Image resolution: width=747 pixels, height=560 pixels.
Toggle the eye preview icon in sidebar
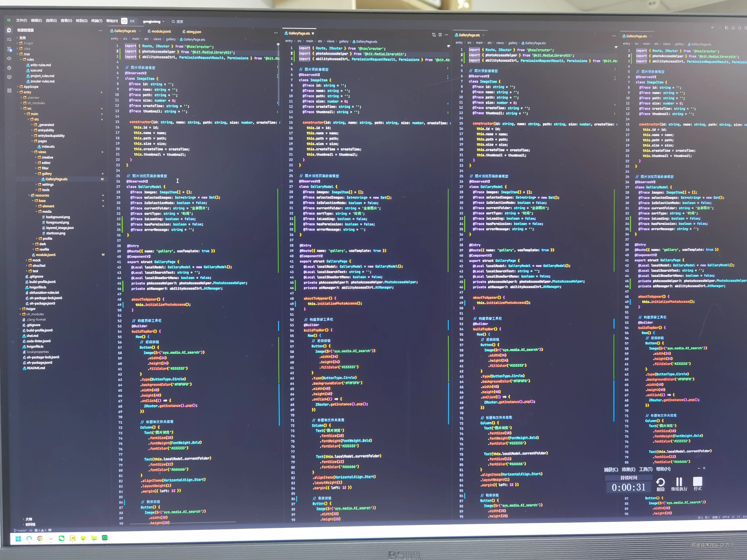pos(9,58)
